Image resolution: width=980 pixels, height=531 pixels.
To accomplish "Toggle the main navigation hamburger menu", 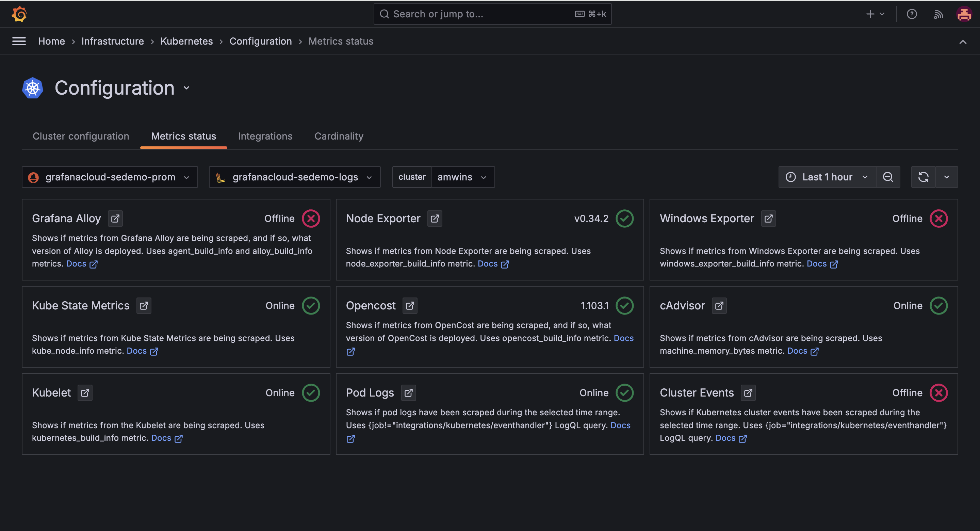I will tap(19, 41).
